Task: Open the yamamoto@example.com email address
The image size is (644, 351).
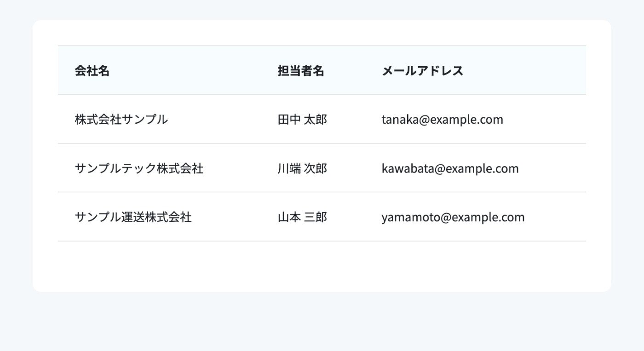Action: pos(453,217)
